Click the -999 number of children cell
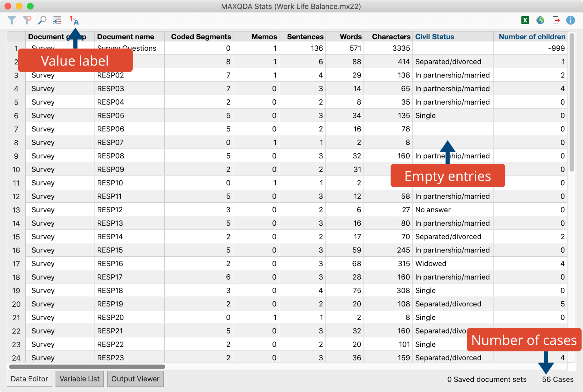The image size is (583, 392). click(x=530, y=48)
